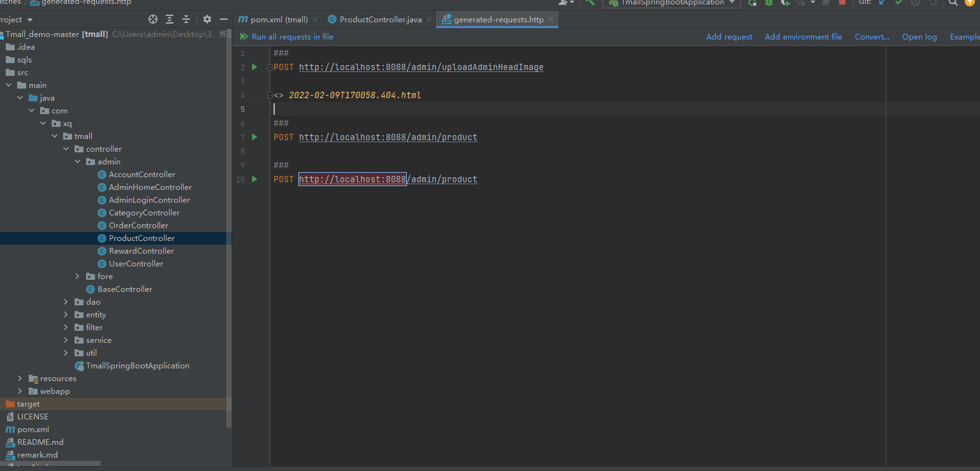
Task: Select README.md file
Action: 40,442
